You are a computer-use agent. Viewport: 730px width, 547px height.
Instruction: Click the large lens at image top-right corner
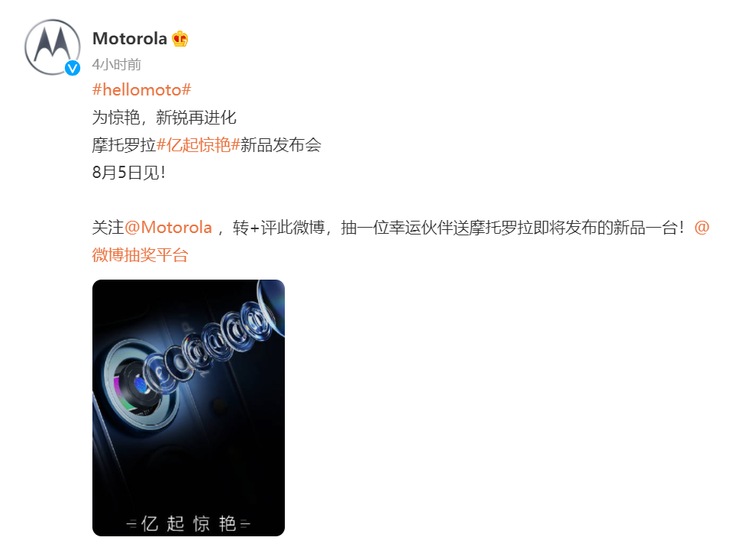point(271,305)
